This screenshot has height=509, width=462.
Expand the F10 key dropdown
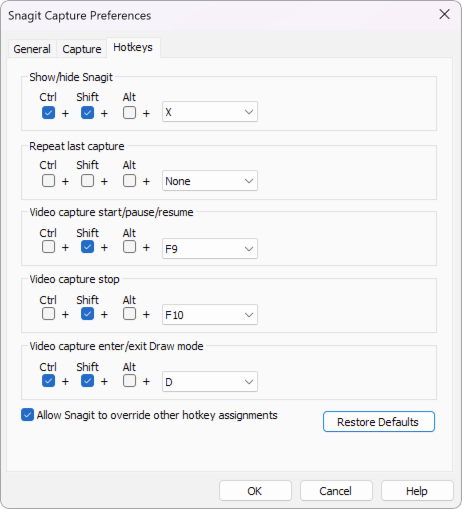pos(210,314)
